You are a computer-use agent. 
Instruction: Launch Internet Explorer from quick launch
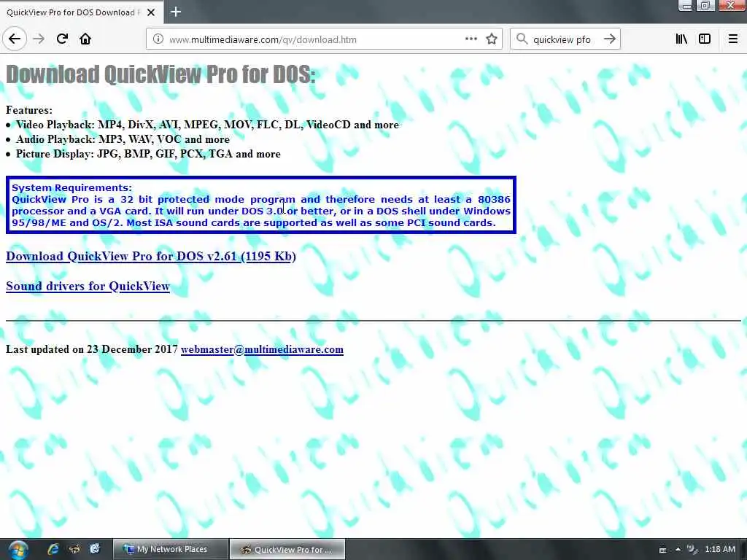(53, 550)
